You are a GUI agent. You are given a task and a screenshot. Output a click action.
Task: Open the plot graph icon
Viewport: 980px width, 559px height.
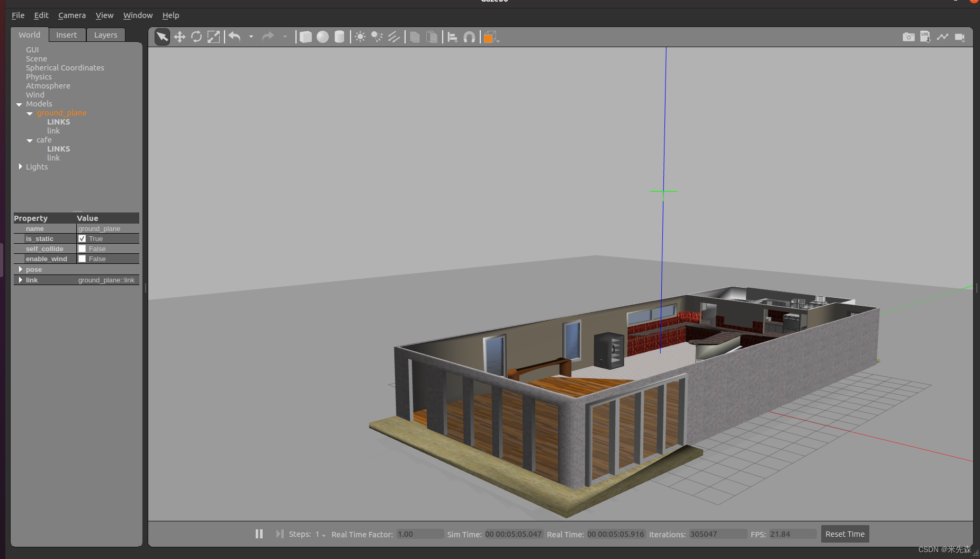(942, 37)
